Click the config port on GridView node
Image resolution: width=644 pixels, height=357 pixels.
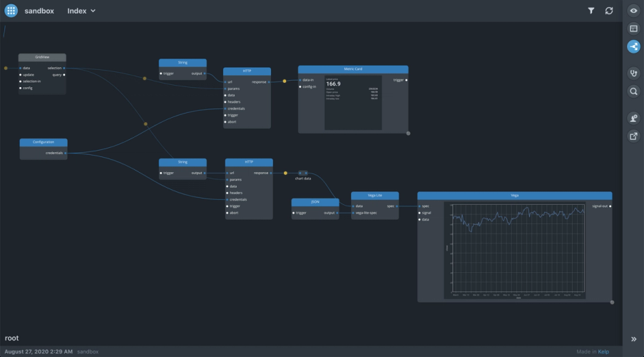[x=21, y=88]
